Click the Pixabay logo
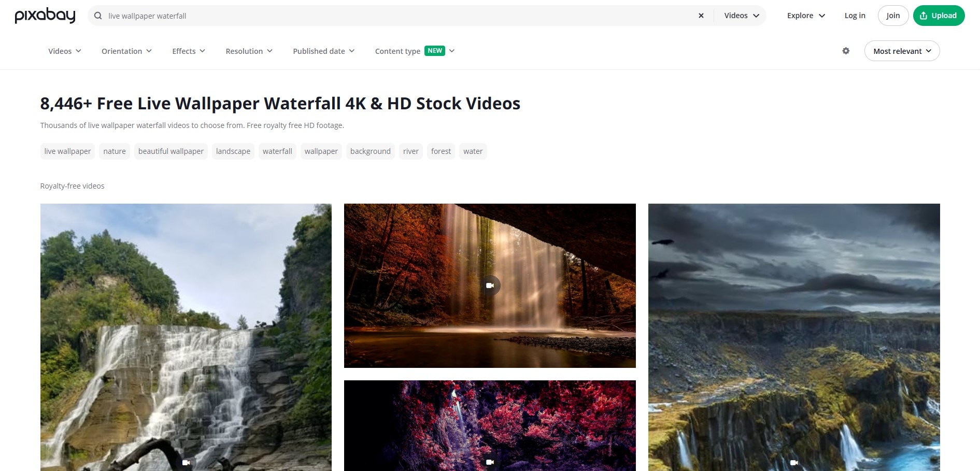Screen dimensions: 980x471 tap(45, 16)
